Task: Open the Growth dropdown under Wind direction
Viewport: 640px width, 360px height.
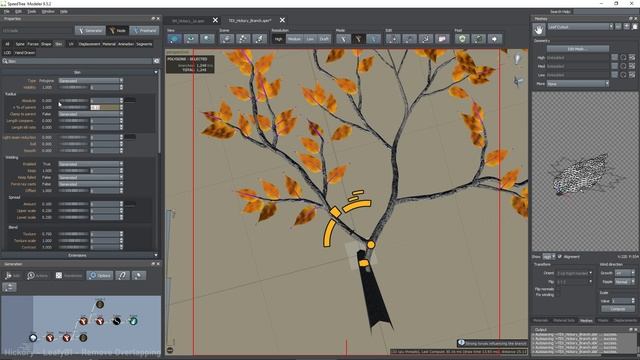Action: coord(624,273)
